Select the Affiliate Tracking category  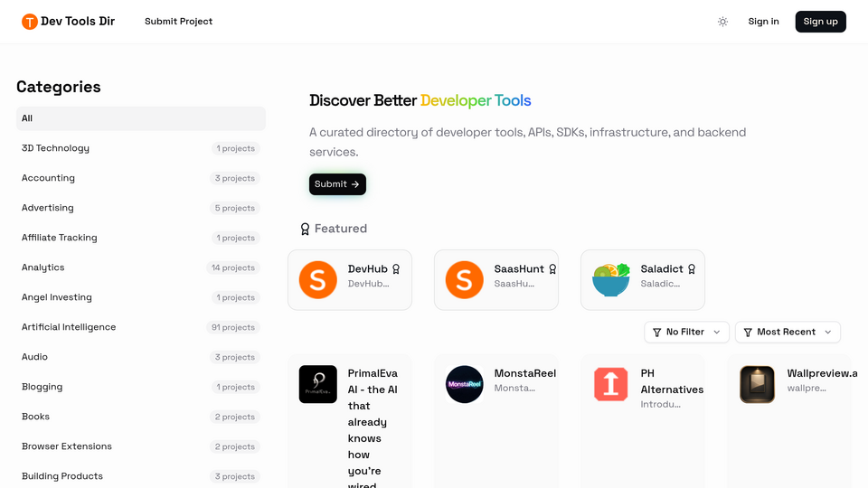pyautogui.click(x=141, y=238)
